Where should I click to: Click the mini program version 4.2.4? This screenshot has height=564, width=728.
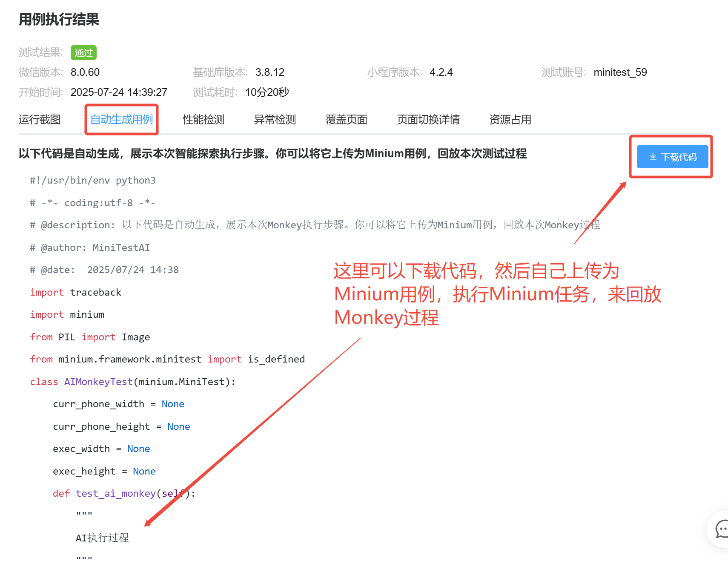click(441, 72)
